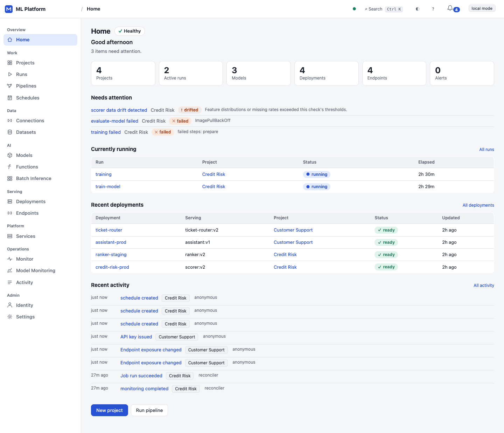Viewport: 504px width, 433px height.
Task: Open scorer data drift detected link
Action: [119, 110]
